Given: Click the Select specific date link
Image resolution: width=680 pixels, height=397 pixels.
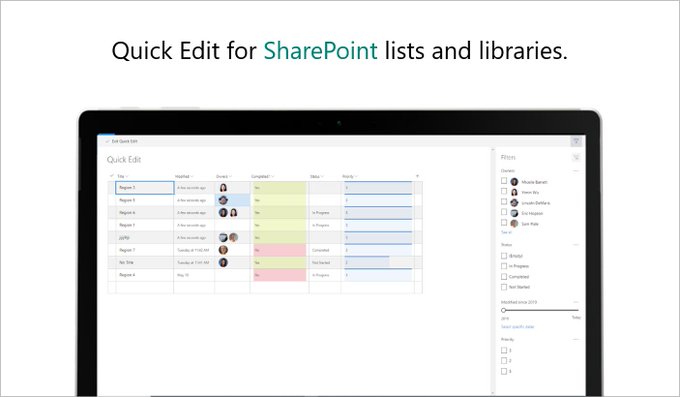Looking at the screenshot, I should (x=517, y=327).
